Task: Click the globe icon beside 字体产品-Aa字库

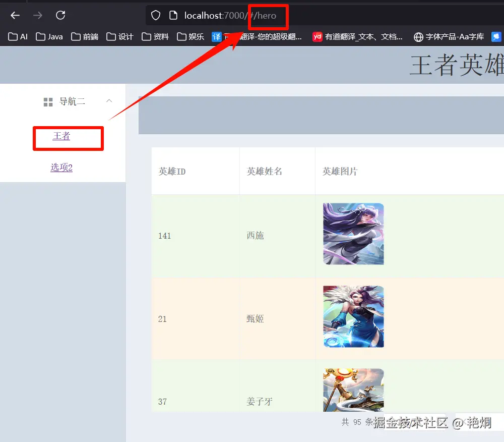Action: tap(418, 36)
